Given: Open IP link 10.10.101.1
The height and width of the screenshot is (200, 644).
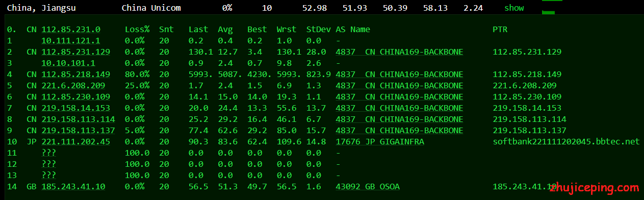Looking at the screenshot, I should pyautogui.click(x=68, y=63).
